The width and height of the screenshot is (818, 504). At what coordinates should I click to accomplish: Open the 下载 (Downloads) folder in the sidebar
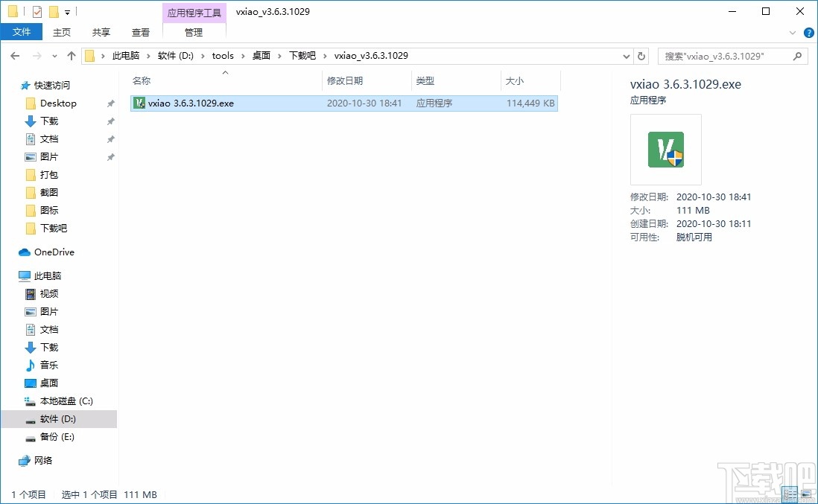[x=50, y=121]
